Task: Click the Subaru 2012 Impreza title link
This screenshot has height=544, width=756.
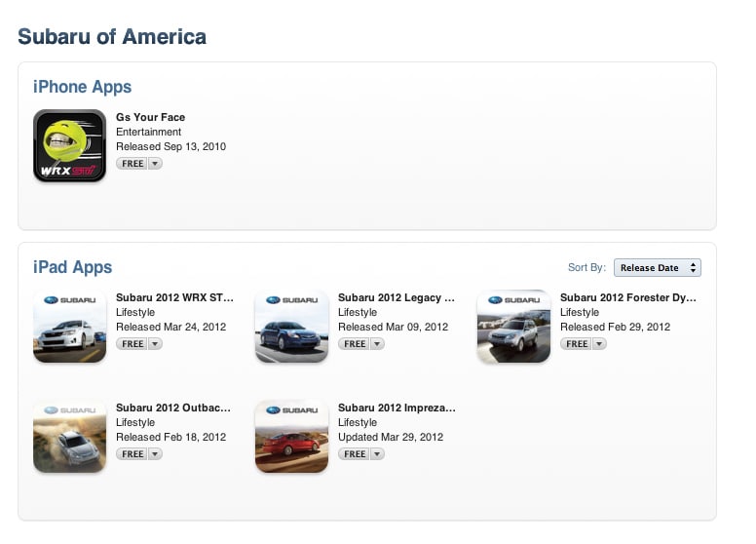Action: click(396, 408)
